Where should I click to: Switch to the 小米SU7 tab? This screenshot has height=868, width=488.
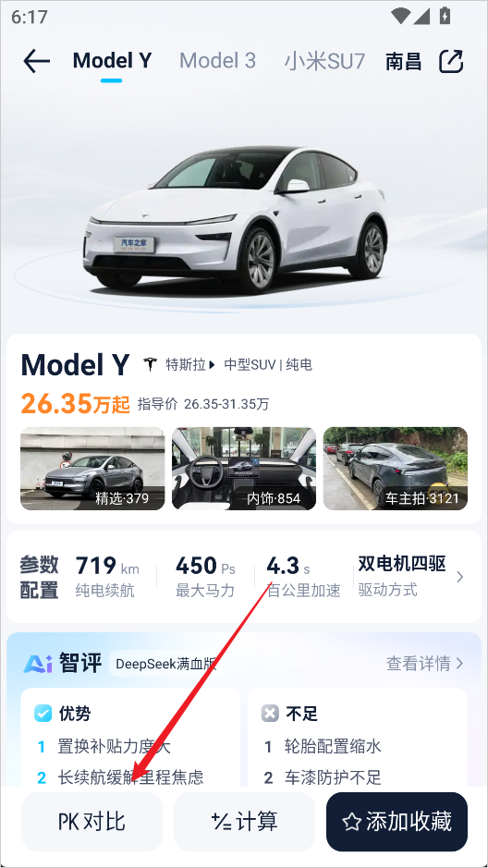tap(324, 61)
